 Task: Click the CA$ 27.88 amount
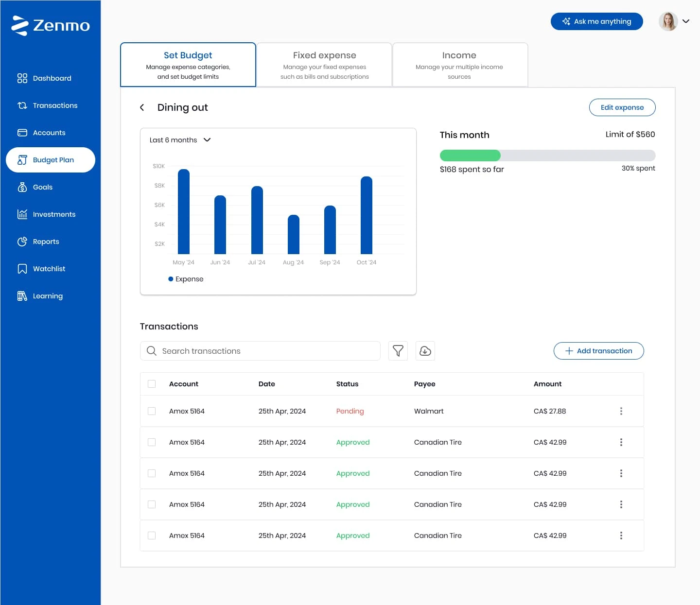point(550,411)
